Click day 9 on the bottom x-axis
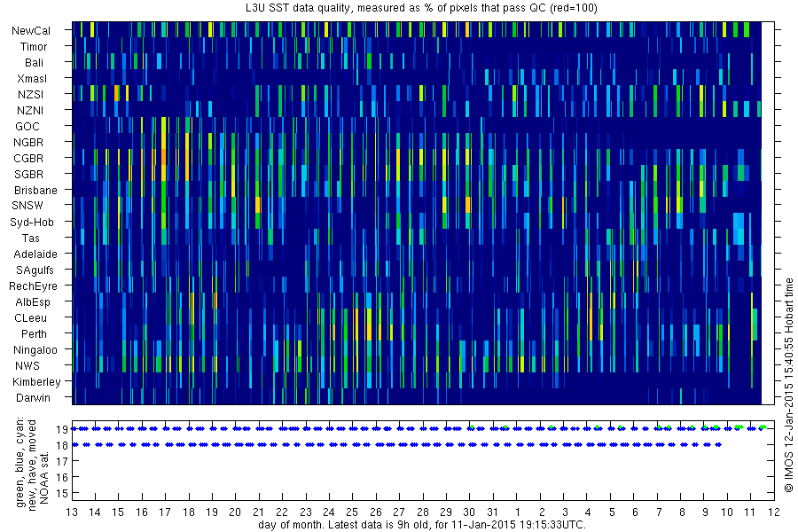 [x=706, y=512]
